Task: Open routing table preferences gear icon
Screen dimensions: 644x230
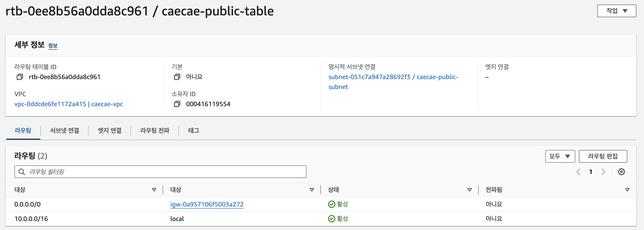Action: [621, 172]
